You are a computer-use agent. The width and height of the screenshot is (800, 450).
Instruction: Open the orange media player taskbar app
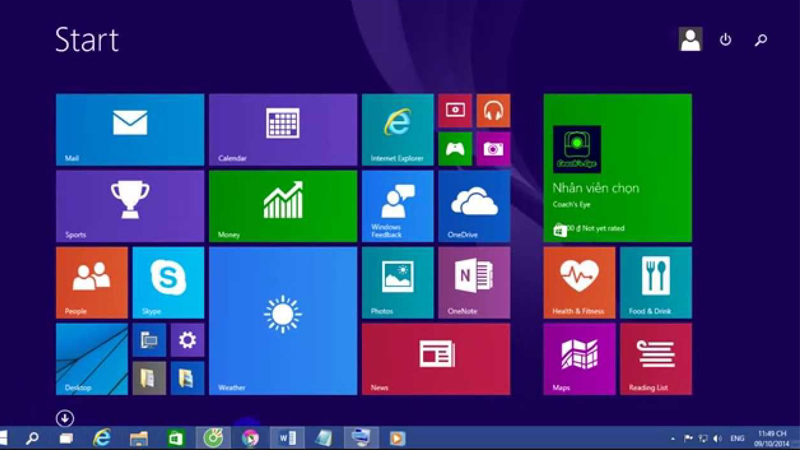[x=397, y=438]
